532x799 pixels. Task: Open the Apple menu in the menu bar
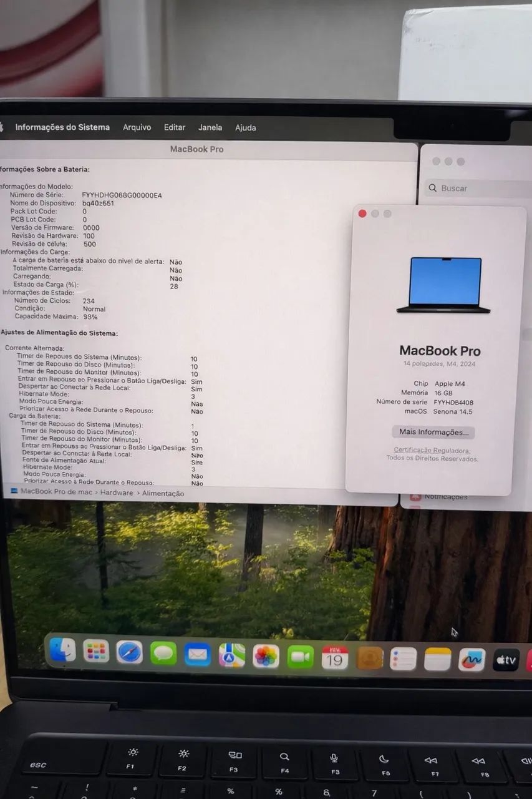pos(5,127)
